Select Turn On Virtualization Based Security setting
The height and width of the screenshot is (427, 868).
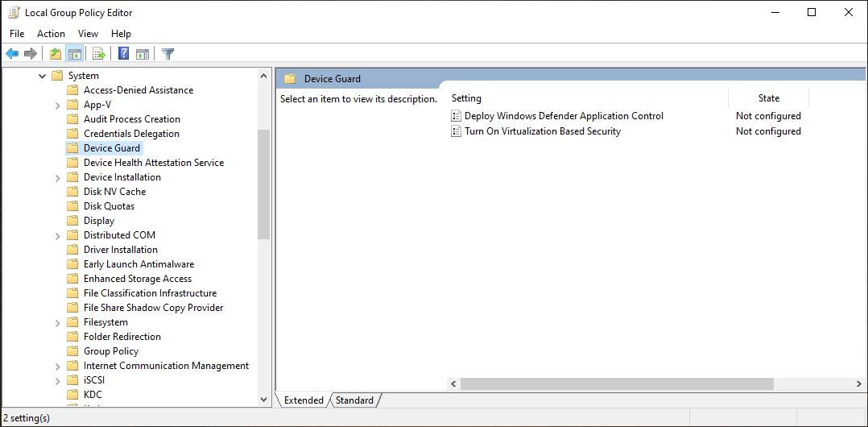click(x=543, y=131)
